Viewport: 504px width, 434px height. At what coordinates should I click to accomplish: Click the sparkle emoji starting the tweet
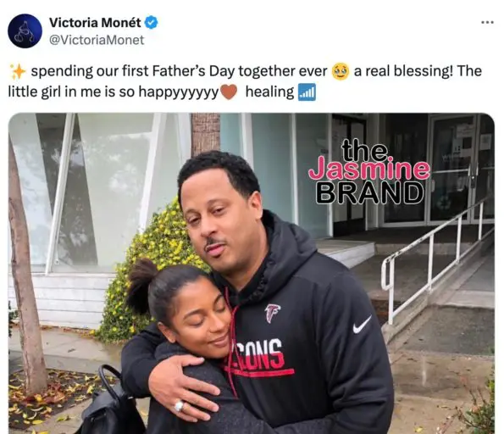[18, 71]
